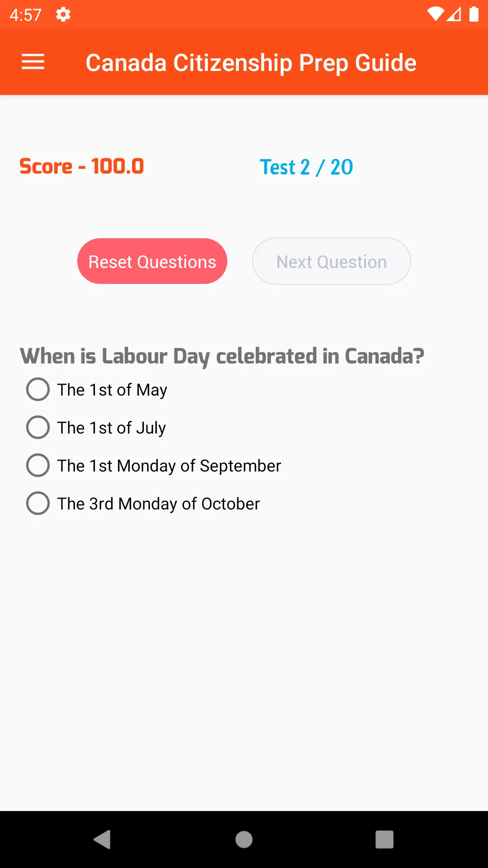Open the hamburger navigation menu
The height and width of the screenshot is (868, 488).
click(33, 62)
